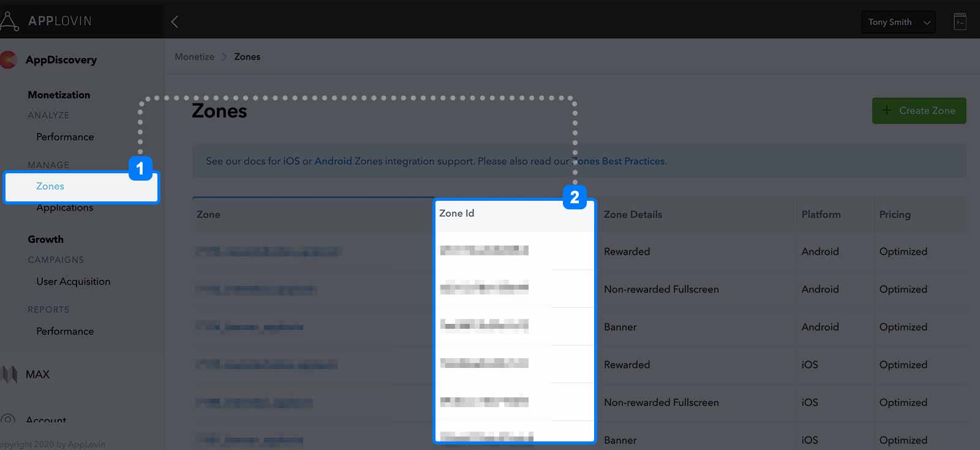980x450 pixels.
Task: Open the Android docs link
Action: (x=333, y=161)
